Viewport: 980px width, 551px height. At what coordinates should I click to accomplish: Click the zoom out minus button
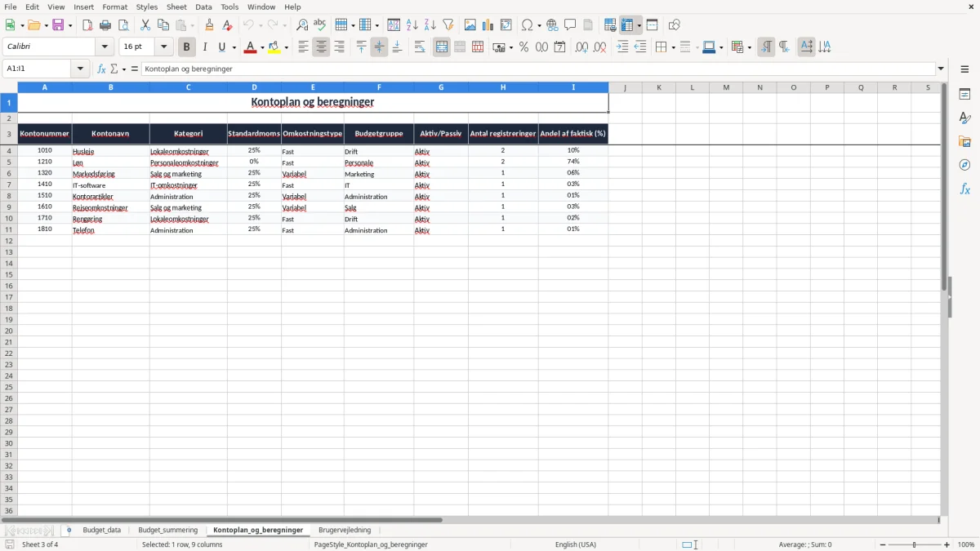point(883,544)
